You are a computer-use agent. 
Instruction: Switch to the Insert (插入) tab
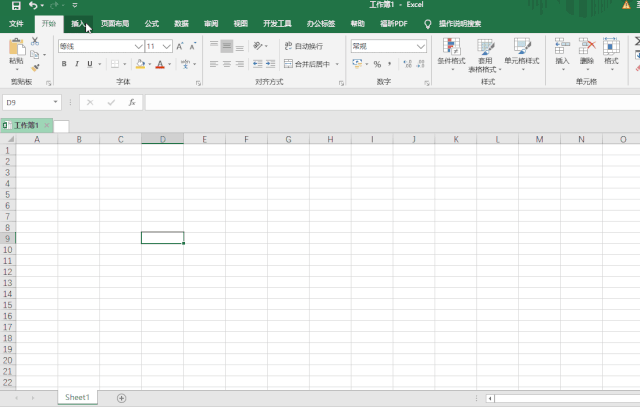[78, 24]
